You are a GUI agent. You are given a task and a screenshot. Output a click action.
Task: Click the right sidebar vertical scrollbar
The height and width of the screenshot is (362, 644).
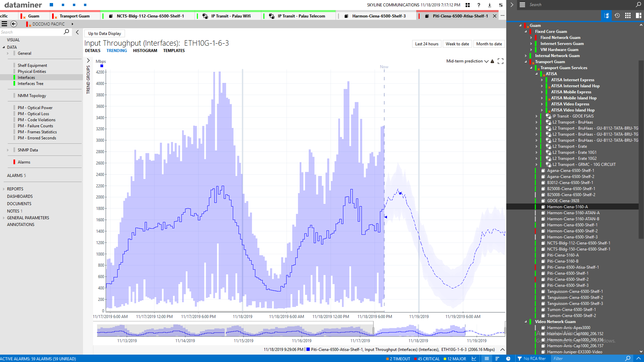[x=641, y=149]
